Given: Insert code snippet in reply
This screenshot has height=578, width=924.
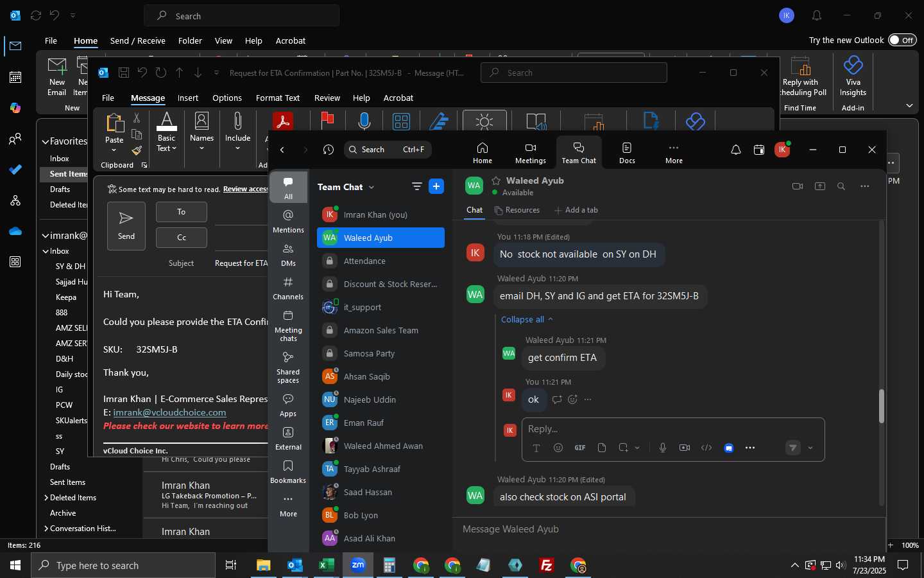Looking at the screenshot, I should (706, 448).
